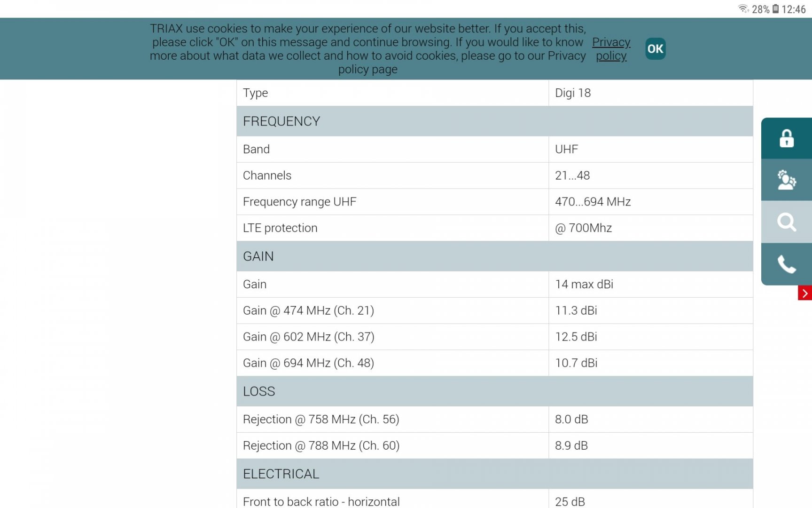
Task: Select the ELECTRICAL section header
Action: 281,474
